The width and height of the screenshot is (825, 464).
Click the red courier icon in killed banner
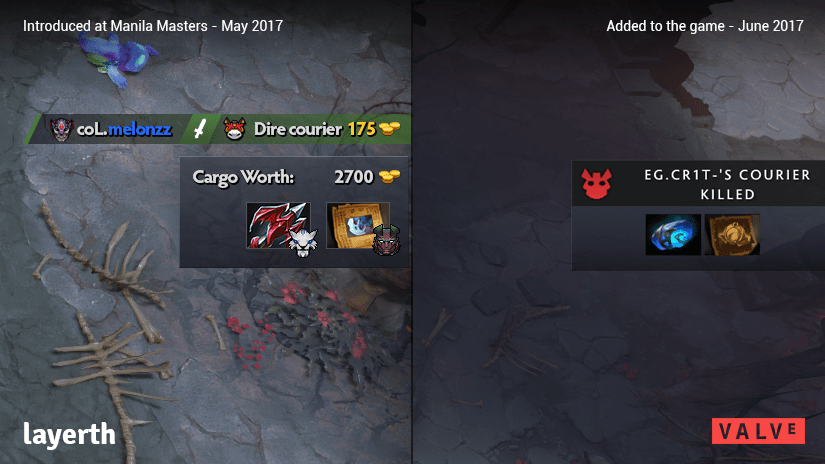[597, 184]
